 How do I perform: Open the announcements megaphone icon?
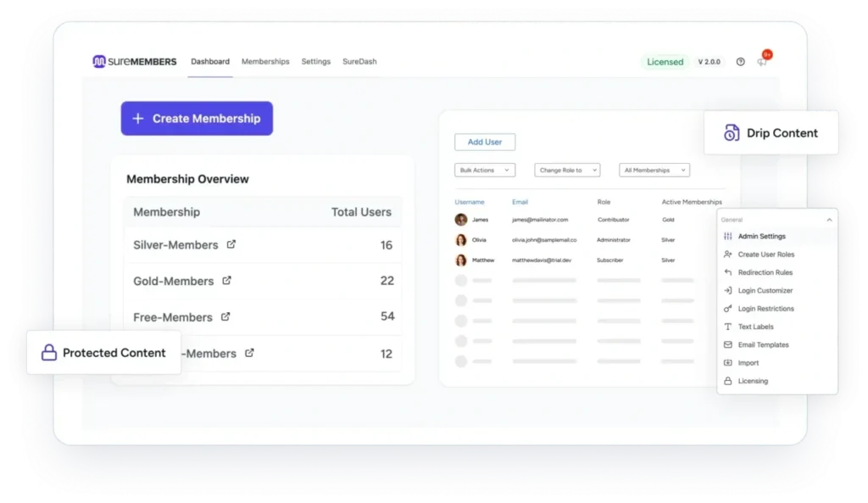(x=762, y=62)
